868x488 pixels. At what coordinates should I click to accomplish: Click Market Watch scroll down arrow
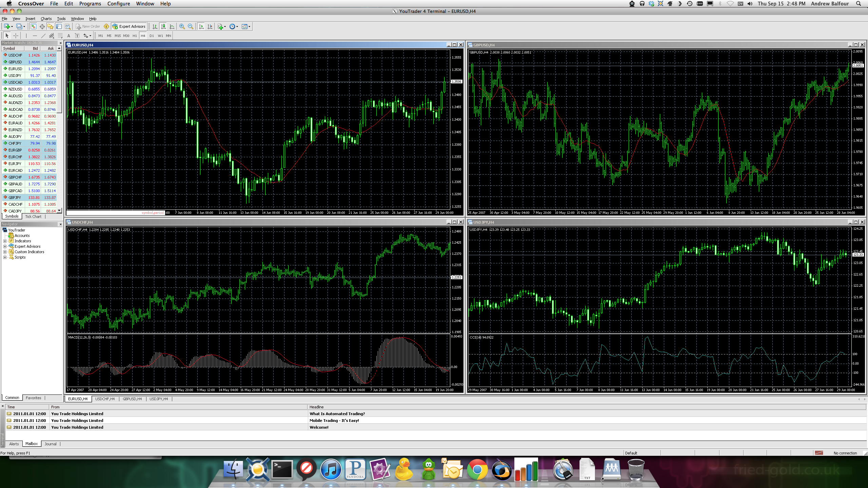pyautogui.click(x=59, y=210)
